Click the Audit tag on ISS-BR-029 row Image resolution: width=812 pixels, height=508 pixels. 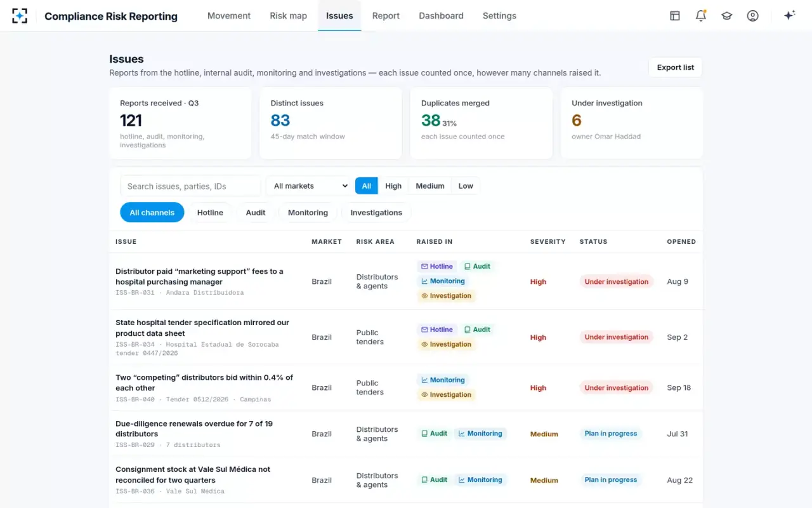435,434
